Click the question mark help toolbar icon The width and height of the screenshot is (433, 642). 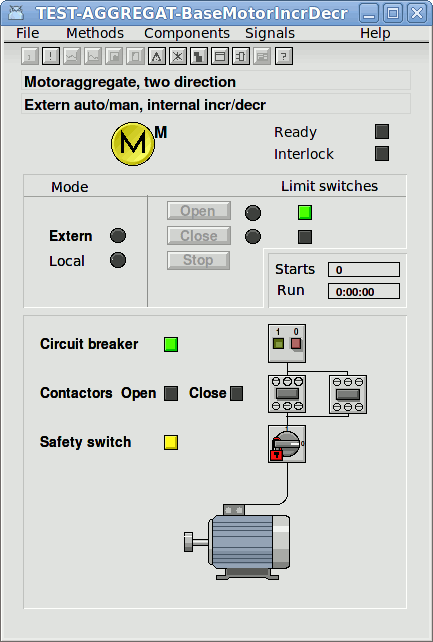[x=283, y=57]
